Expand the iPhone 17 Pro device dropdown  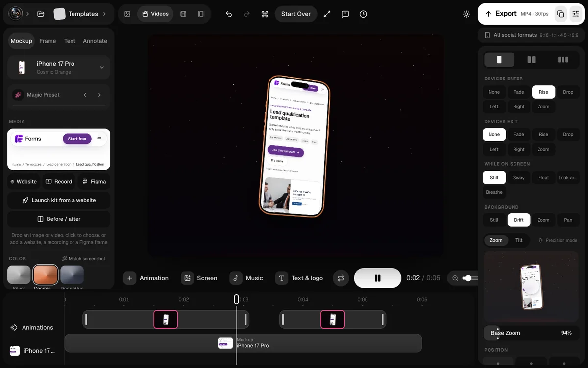(x=102, y=67)
